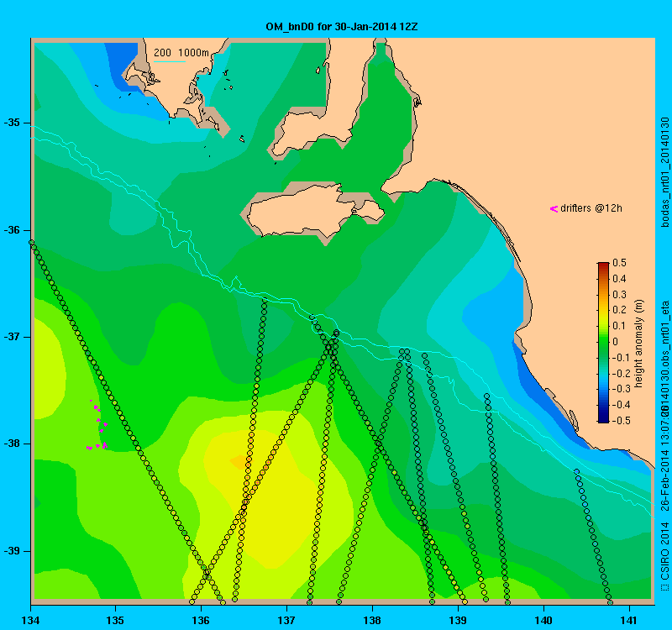Click the height anomaly color bar
Image resolution: width=672 pixels, height=630 pixels.
click(x=603, y=343)
